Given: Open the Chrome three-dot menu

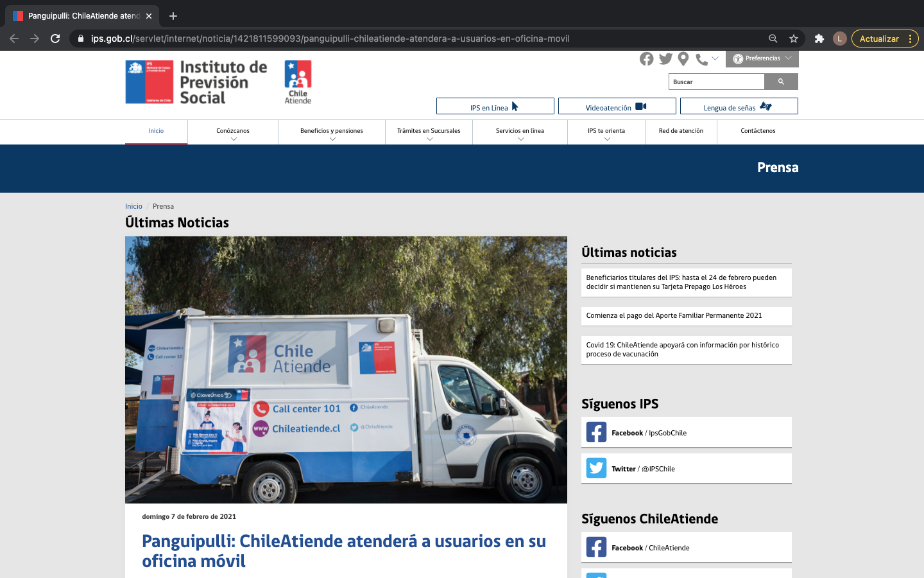Looking at the screenshot, I should coord(911,39).
